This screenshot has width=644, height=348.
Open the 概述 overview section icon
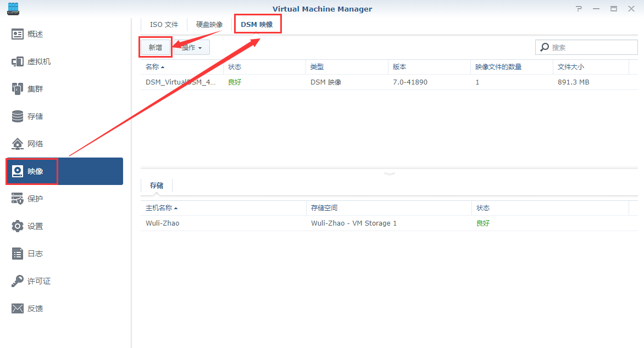(17, 34)
